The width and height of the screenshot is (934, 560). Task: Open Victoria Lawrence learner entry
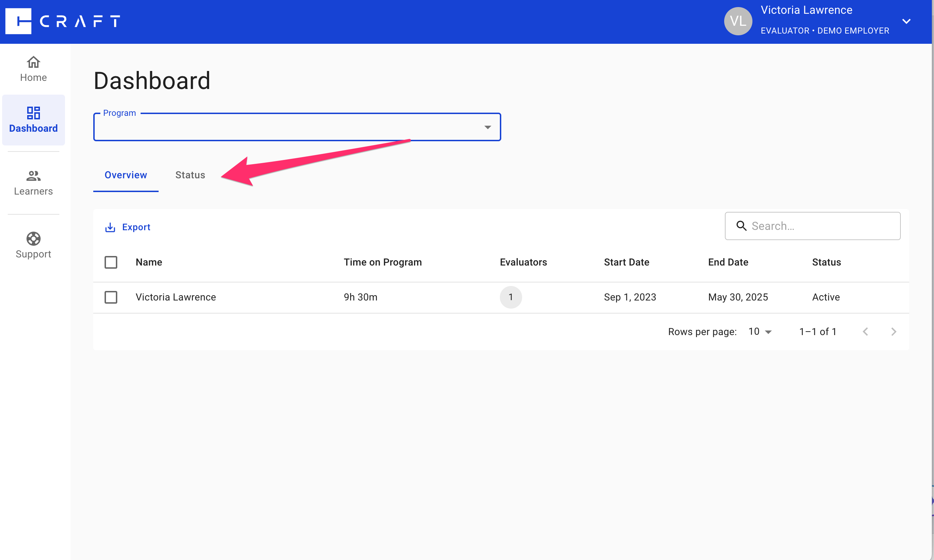click(176, 297)
